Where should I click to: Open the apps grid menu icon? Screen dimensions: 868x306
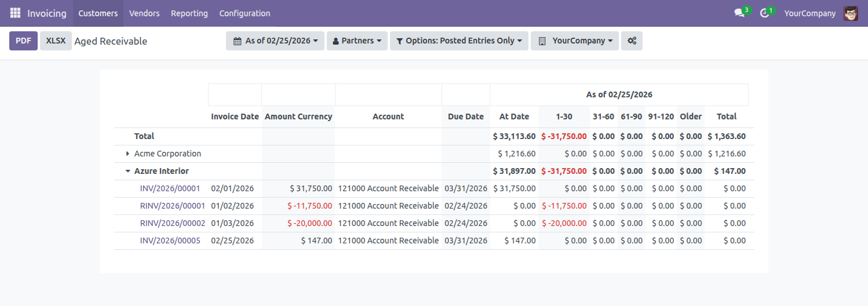point(15,13)
